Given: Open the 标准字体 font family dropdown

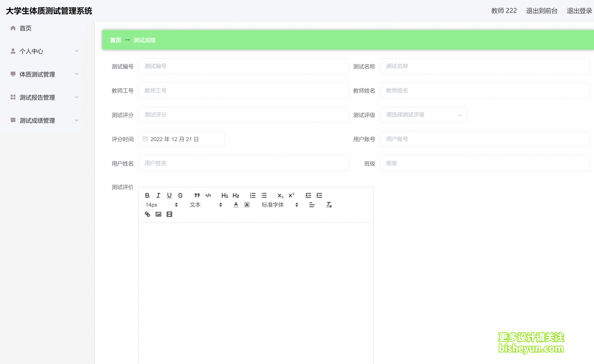Looking at the screenshot, I should click(x=280, y=205).
